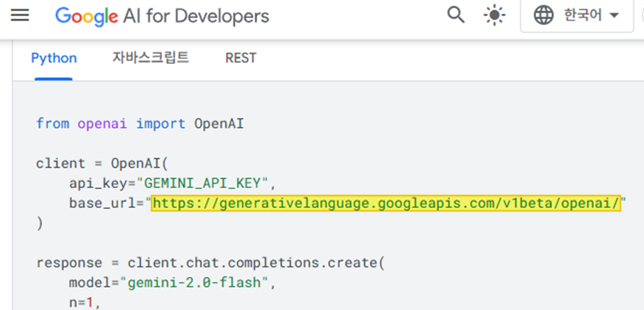
Task: Open the hamburger navigation menu
Action: point(20,16)
